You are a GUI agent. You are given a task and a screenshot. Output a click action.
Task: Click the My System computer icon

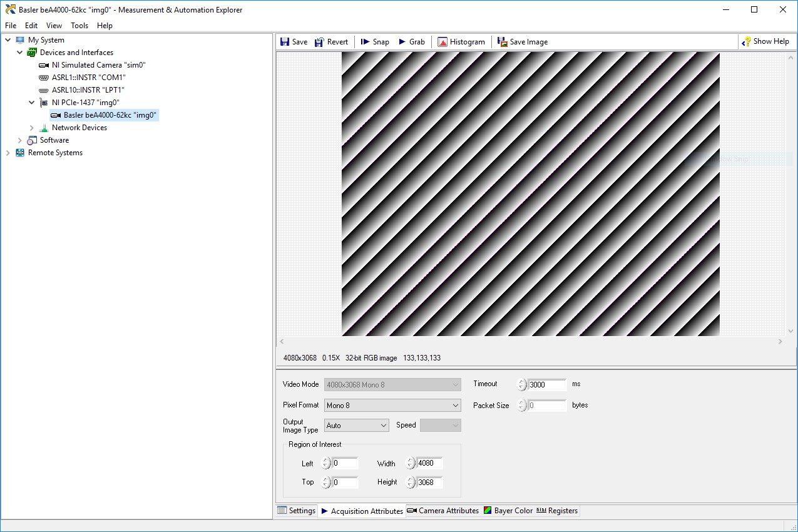point(21,40)
